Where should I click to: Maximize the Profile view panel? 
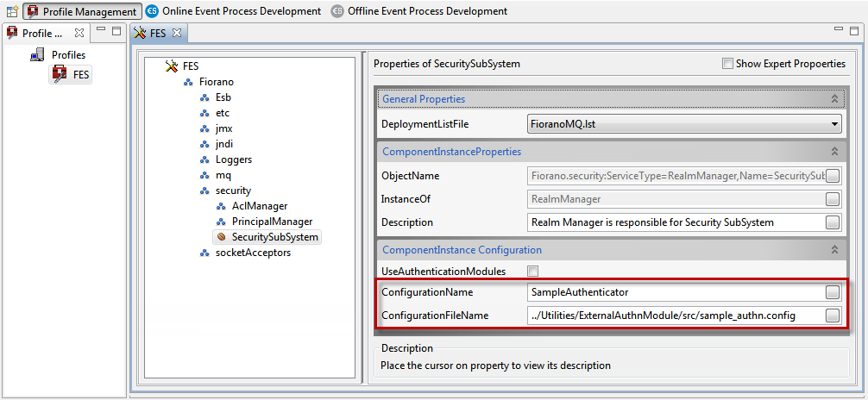pyautogui.click(x=116, y=31)
